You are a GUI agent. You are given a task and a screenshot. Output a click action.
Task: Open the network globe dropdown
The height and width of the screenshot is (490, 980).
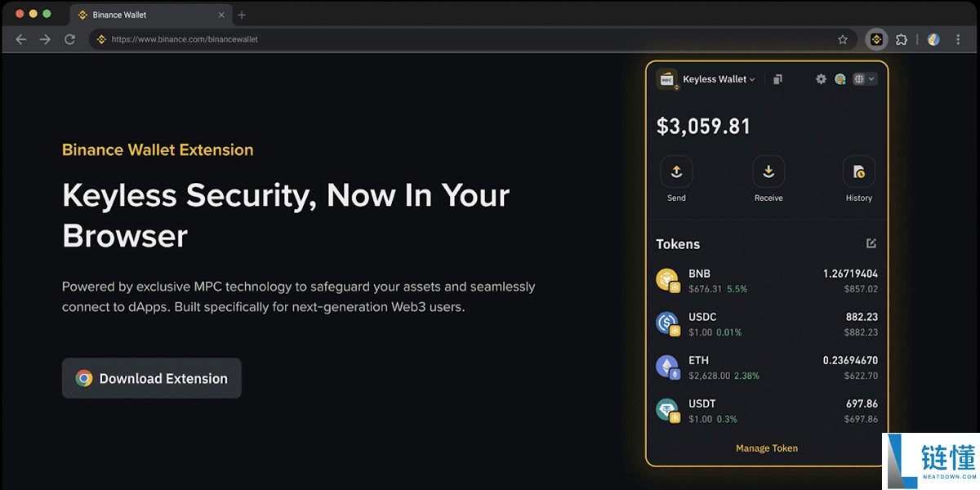pos(864,79)
